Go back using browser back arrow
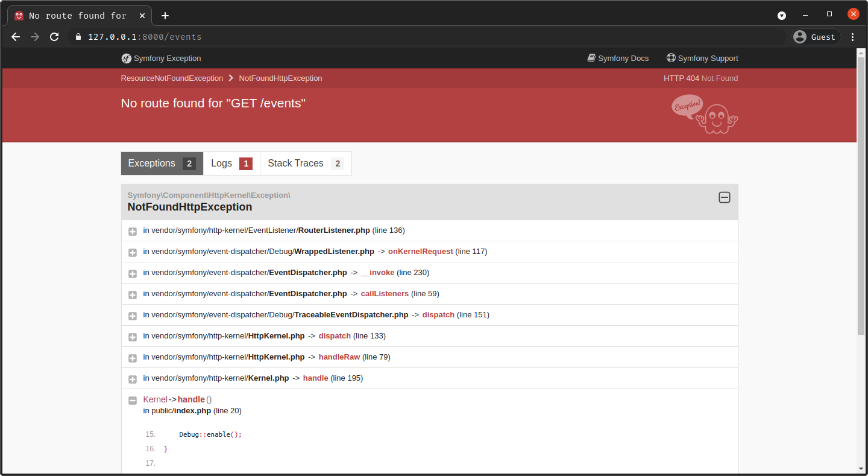Image resolution: width=868 pixels, height=476 pixels. [16, 37]
